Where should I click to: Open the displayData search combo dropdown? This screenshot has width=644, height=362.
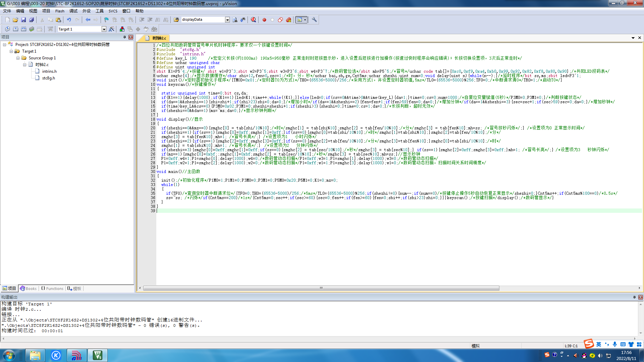pos(227,20)
